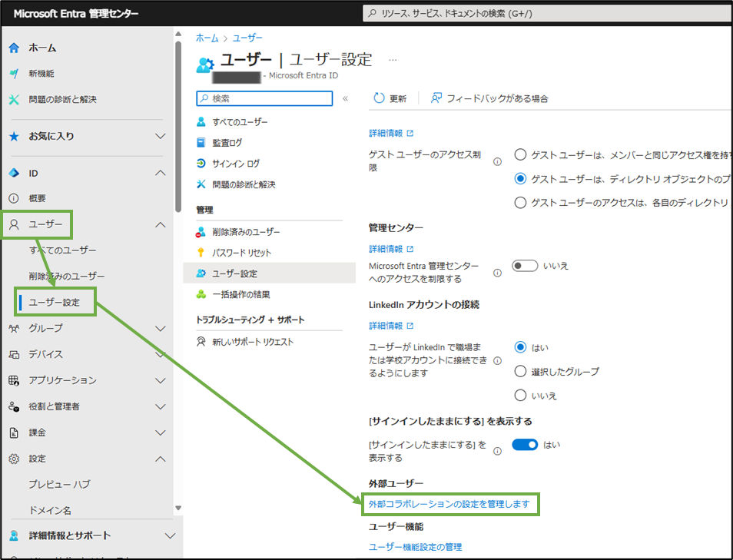Click the ellipsis more options by title
This screenshot has height=560, width=733.
coord(393,60)
